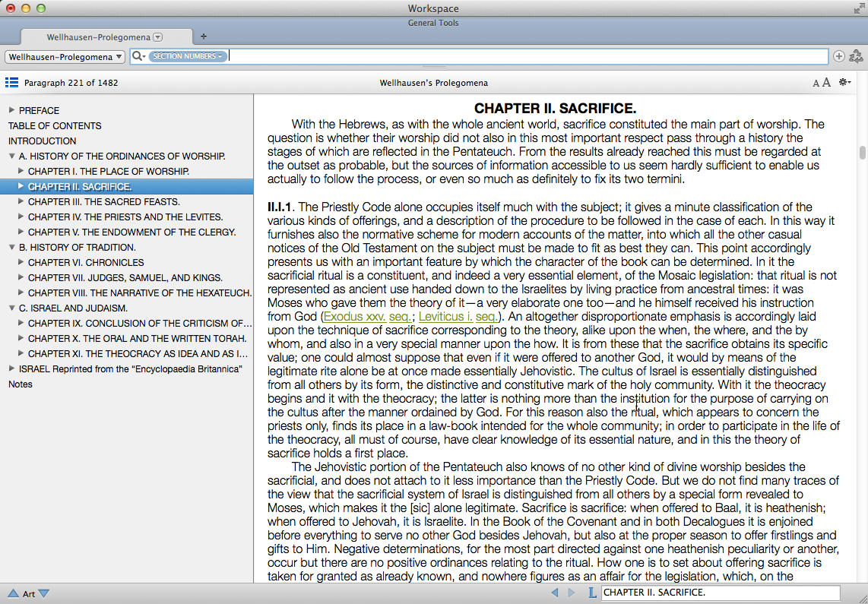Open the gear display settings menu
Image resolution: width=868 pixels, height=604 pixels.
844,82
